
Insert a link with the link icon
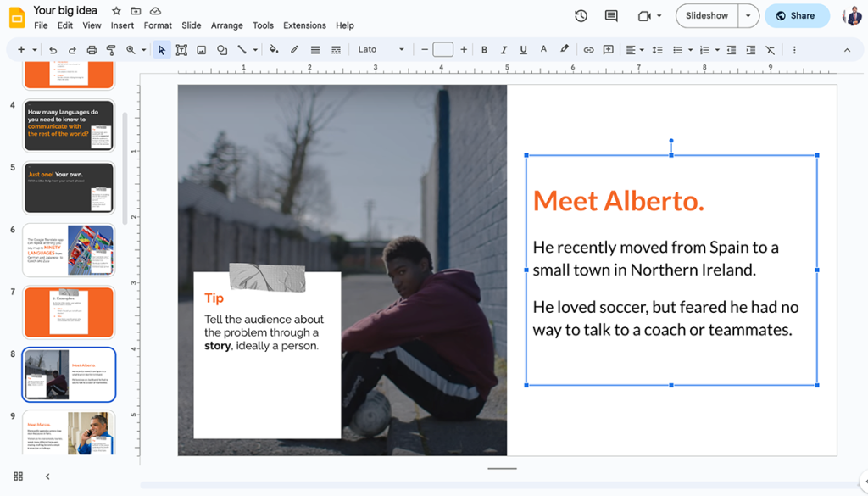[588, 49]
